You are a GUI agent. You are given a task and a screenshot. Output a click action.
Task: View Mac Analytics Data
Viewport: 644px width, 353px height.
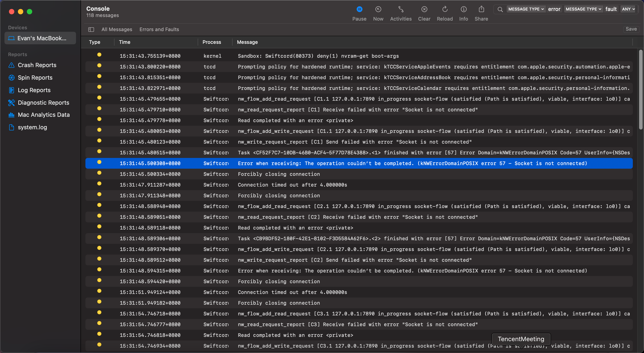(44, 115)
